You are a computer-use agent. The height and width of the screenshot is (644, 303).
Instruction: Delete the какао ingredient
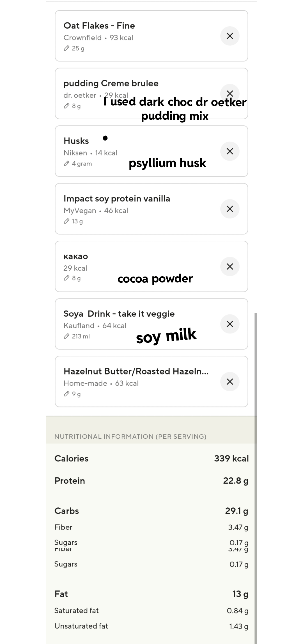click(230, 266)
